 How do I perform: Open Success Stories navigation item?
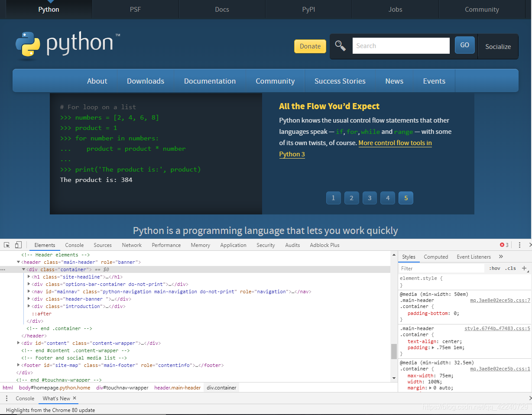(340, 81)
